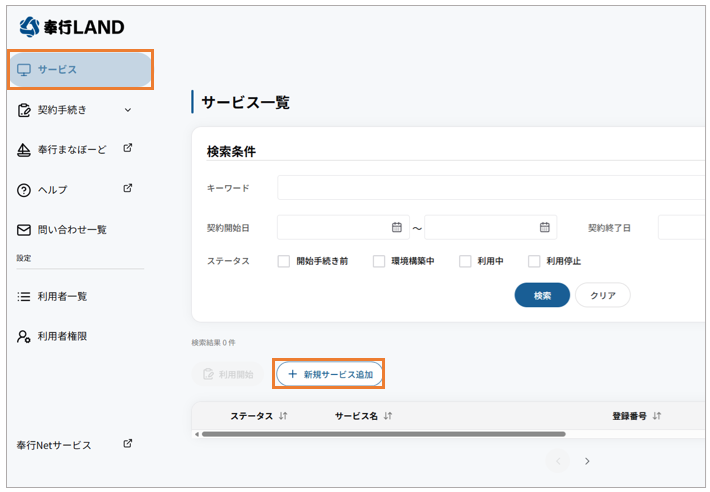Image resolution: width=710 pixels, height=492 pixels.
Task: Go to next page with pagination arrow
Action: click(x=587, y=461)
